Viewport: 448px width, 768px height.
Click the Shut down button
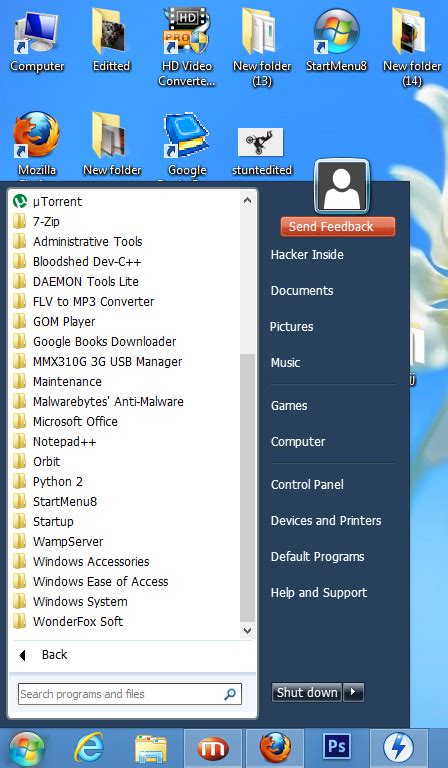pos(307,693)
